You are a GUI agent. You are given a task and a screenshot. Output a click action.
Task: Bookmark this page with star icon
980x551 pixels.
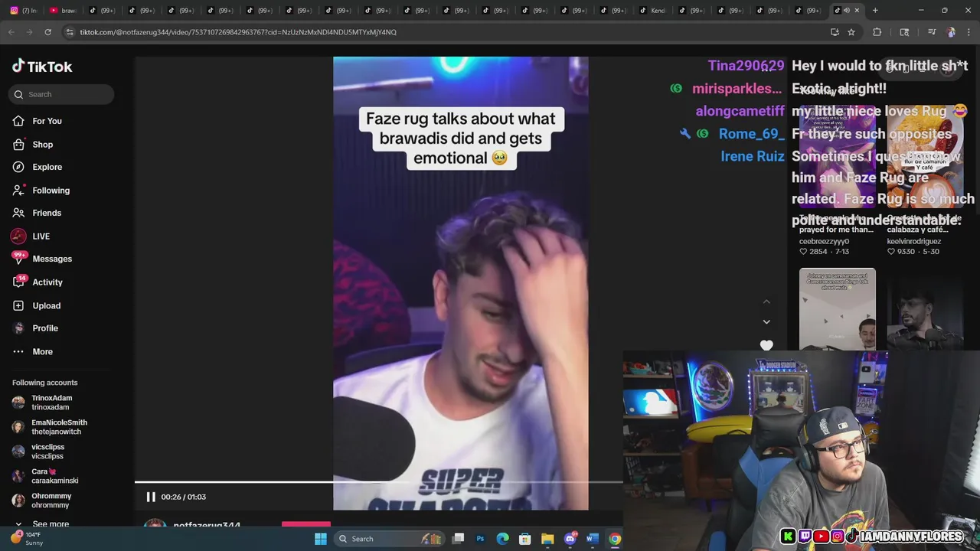pos(851,32)
